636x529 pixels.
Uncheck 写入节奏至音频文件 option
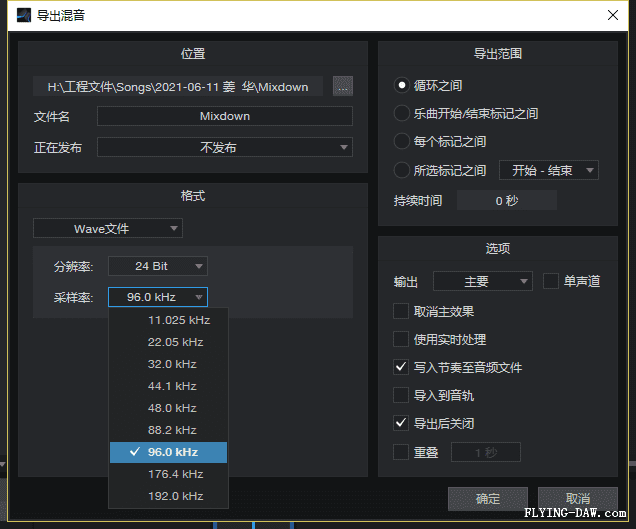pos(402,367)
